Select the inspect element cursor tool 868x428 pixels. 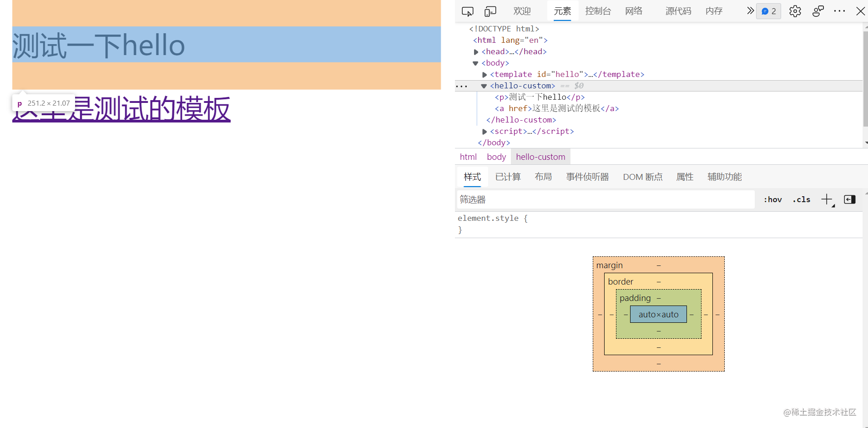[468, 11]
